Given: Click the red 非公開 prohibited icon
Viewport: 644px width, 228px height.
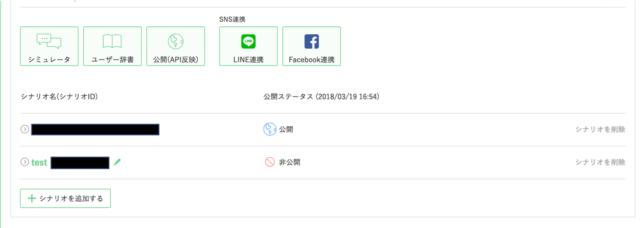Looking at the screenshot, I should pos(270,162).
